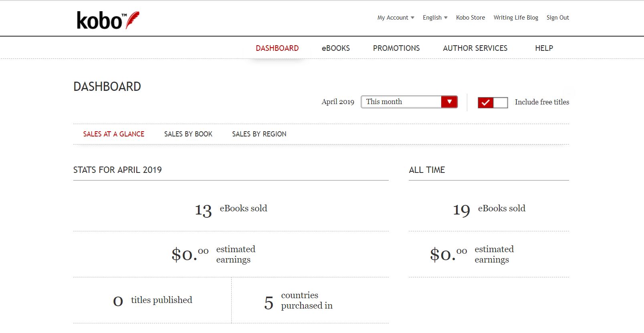Open the My Account dropdown menu
The height and width of the screenshot is (333, 644).
[396, 18]
